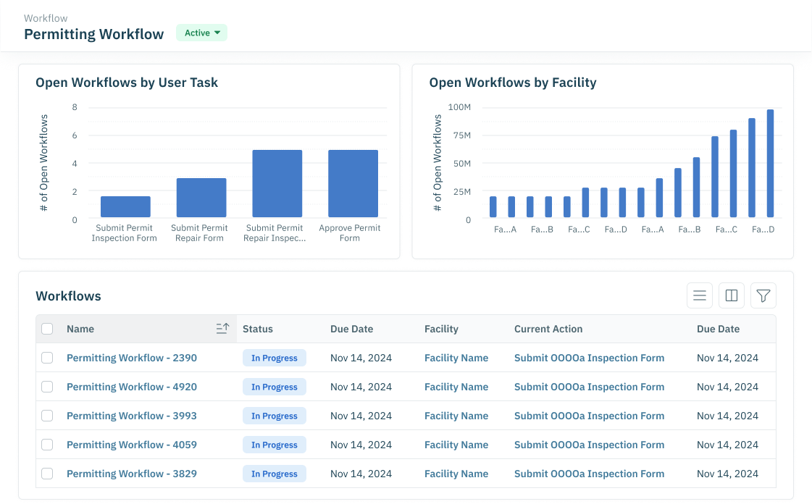Click the funnel filter icon above the table
Image resolution: width=812 pixels, height=504 pixels.
coord(763,295)
